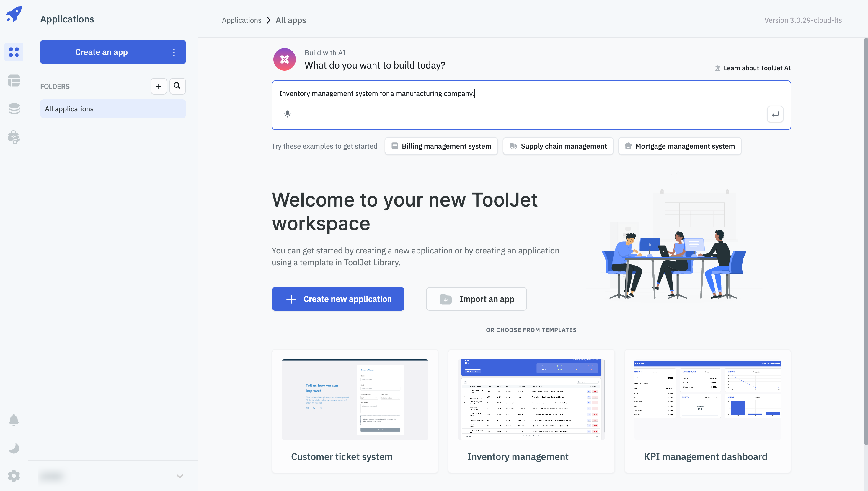This screenshot has height=491, width=868.
Task: Click the Build with AI avatar icon
Action: coord(284,59)
